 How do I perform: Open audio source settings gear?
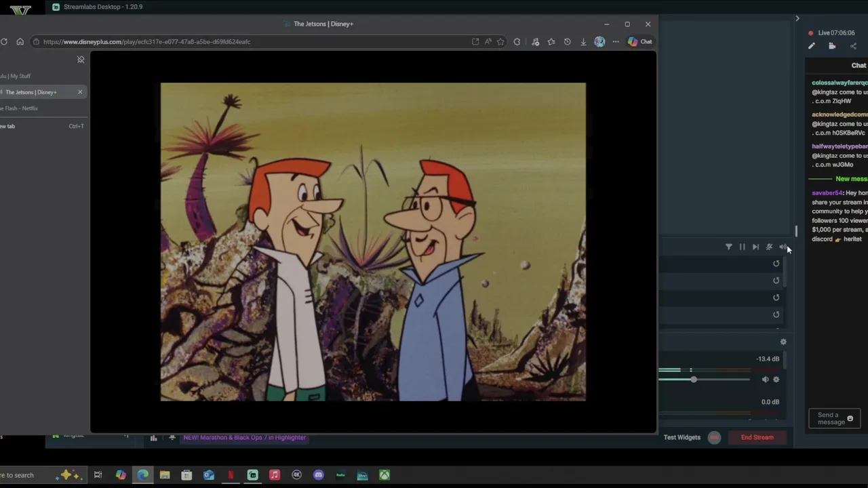tap(776, 380)
